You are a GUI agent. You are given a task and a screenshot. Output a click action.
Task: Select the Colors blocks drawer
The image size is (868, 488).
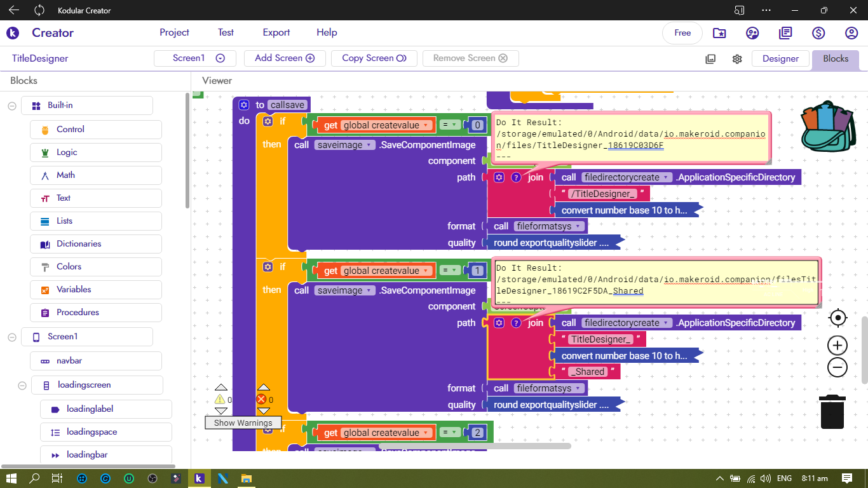click(96, 267)
